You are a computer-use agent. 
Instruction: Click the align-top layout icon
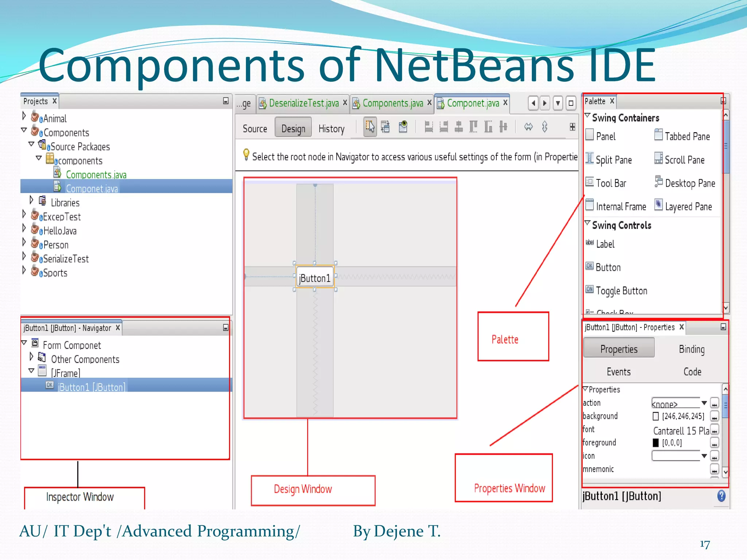coord(473,127)
